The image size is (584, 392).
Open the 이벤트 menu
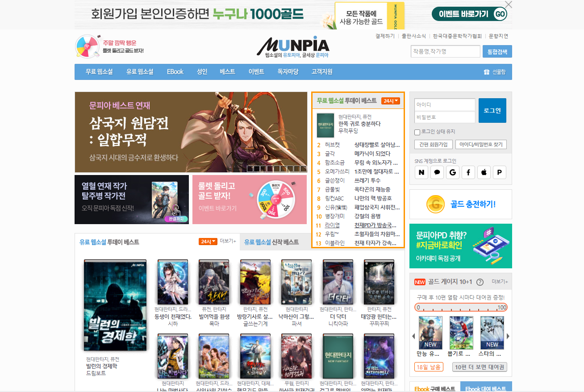click(256, 72)
